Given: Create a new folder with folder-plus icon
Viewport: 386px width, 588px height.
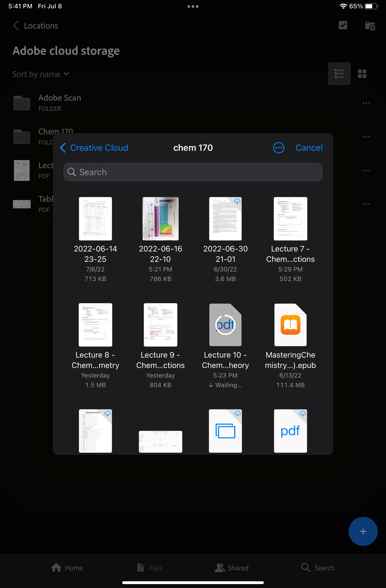Looking at the screenshot, I should click(370, 26).
